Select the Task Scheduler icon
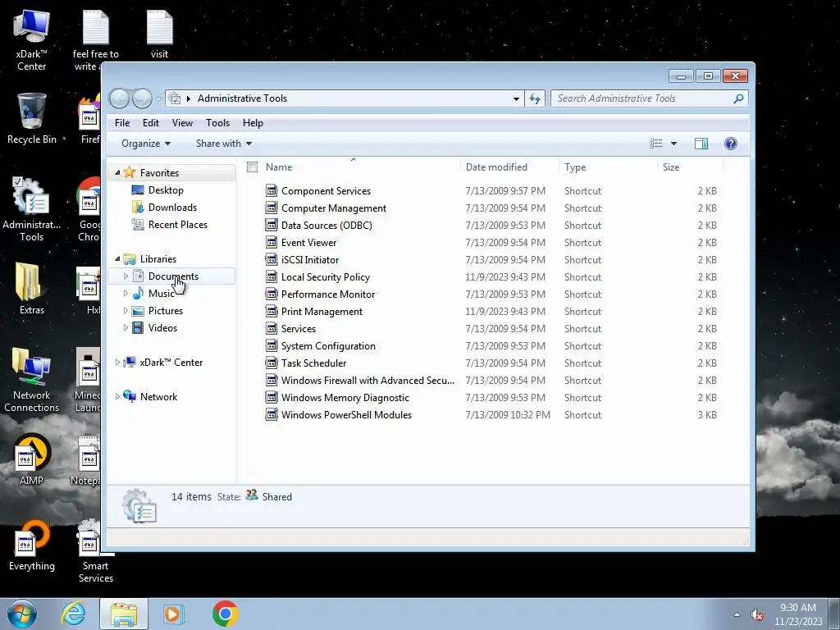 click(272, 363)
